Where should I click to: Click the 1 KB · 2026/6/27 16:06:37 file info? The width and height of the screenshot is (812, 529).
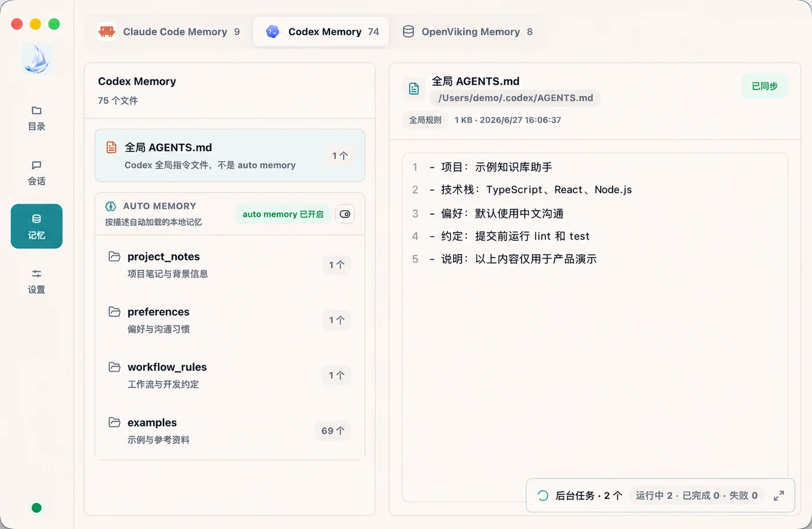coord(507,120)
